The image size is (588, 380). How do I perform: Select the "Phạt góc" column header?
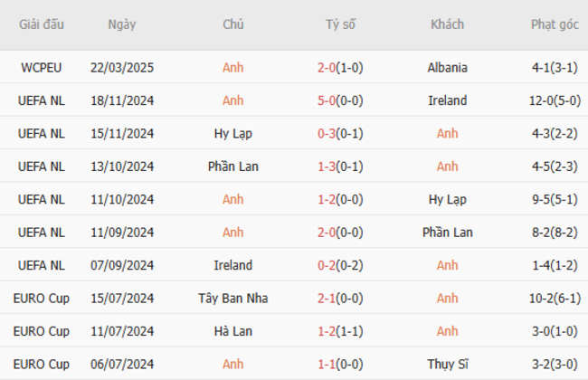pyautogui.click(x=555, y=24)
